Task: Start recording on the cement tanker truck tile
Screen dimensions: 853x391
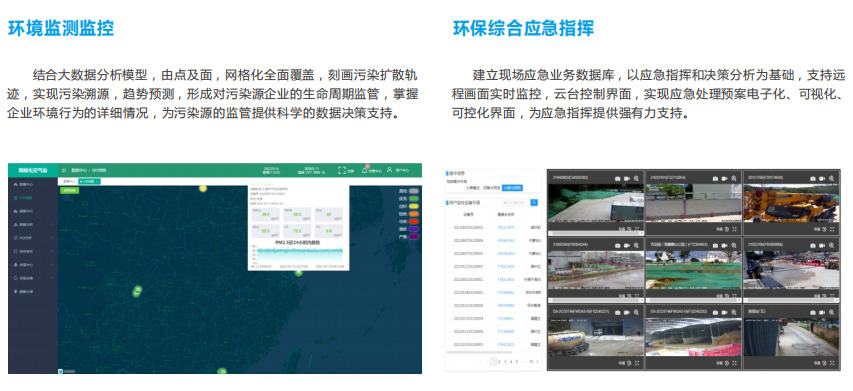Action: pyautogui.click(x=627, y=312)
